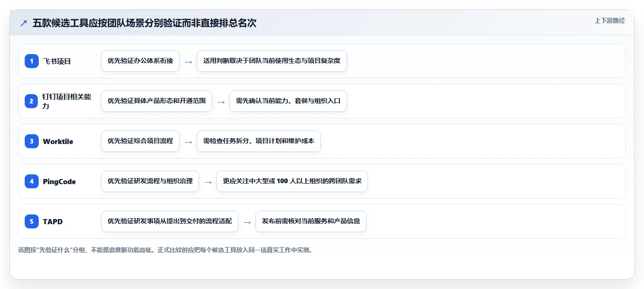
Task: Click the 优先验证综合项目流程 box
Action: click(140, 141)
